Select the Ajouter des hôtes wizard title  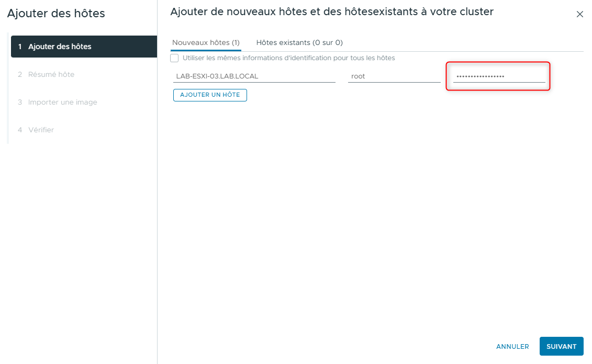pyautogui.click(x=55, y=13)
